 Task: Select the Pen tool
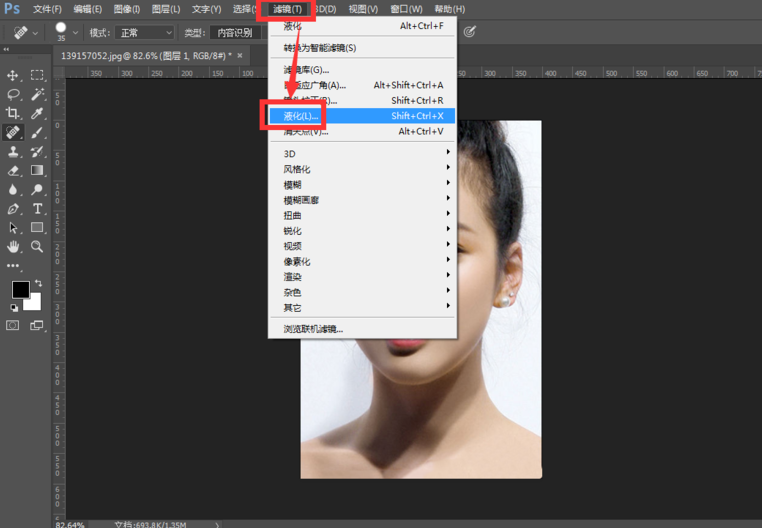coord(13,209)
